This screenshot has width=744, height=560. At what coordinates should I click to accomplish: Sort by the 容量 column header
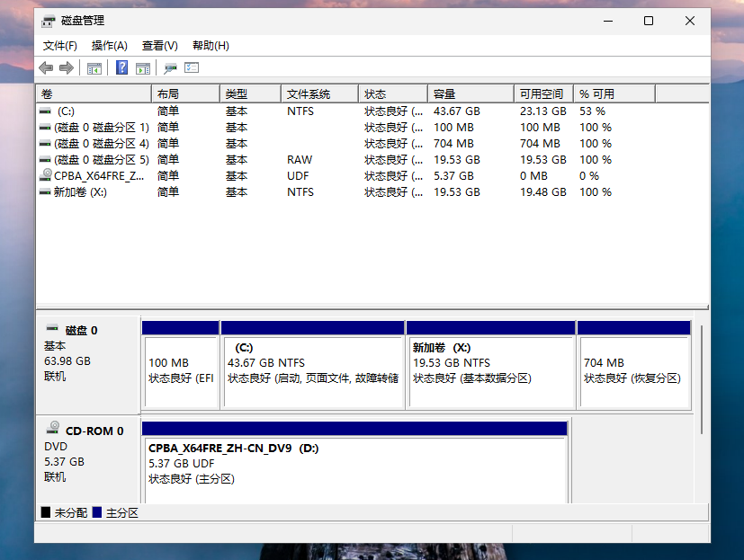coord(471,93)
